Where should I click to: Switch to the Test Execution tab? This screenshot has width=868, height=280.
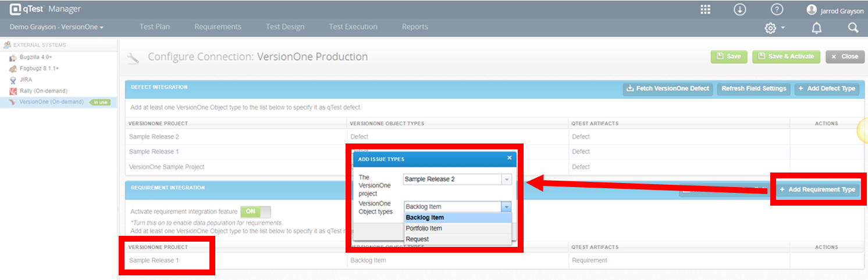point(353,27)
